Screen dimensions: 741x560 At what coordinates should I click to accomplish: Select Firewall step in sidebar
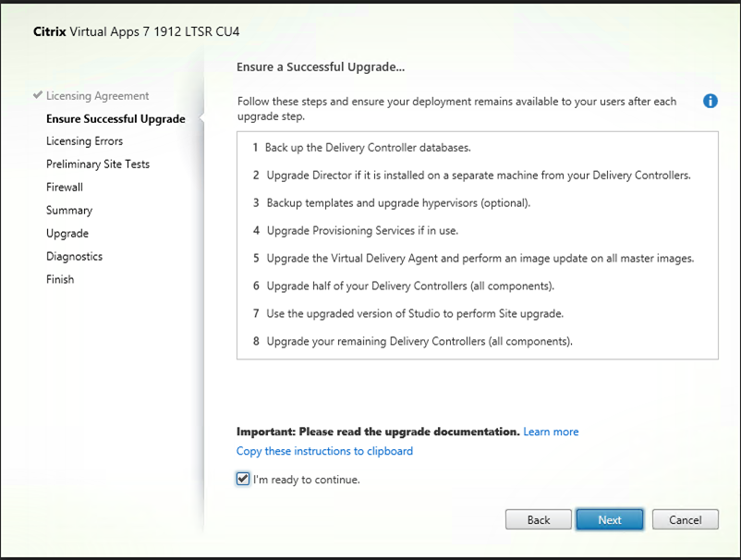pyautogui.click(x=65, y=188)
